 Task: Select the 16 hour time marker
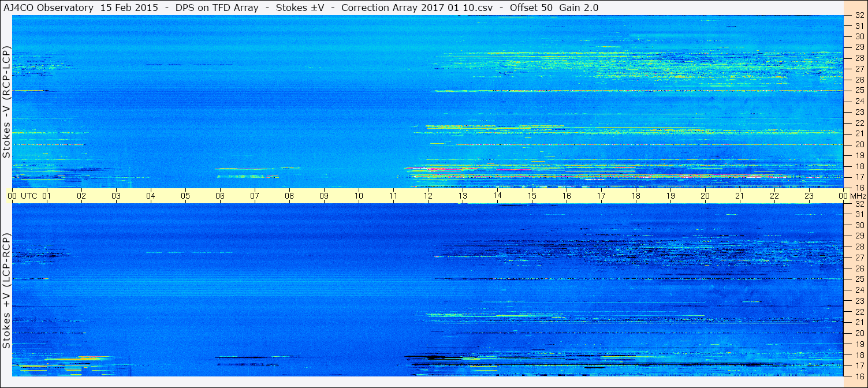[x=567, y=196]
